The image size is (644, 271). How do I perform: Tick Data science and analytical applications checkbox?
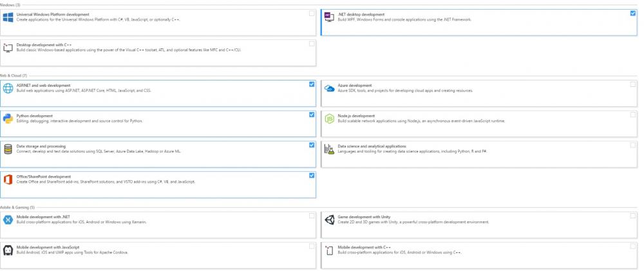632,145
